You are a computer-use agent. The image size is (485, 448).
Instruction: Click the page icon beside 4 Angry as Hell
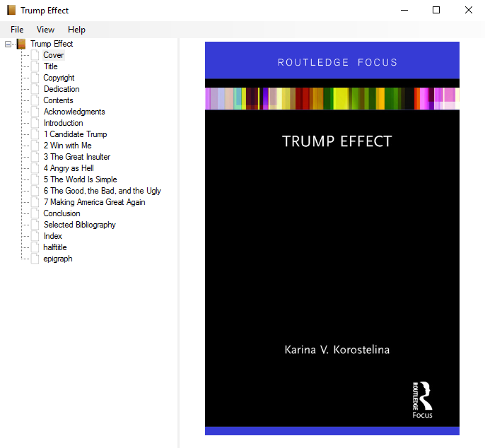pyautogui.click(x=35, y=168)
